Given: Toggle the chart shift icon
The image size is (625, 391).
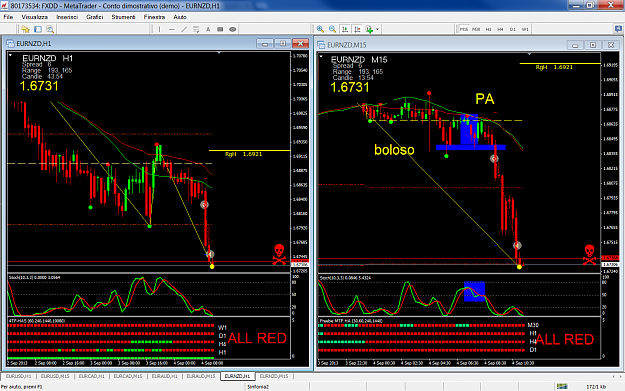Looking at the screenshot, I should pyautogui.click(x=357, y=29).
